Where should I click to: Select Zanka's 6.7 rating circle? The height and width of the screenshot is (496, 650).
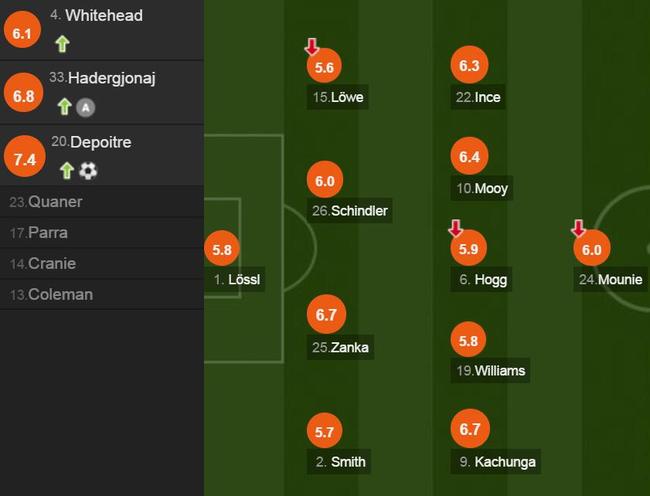(326, 314)
